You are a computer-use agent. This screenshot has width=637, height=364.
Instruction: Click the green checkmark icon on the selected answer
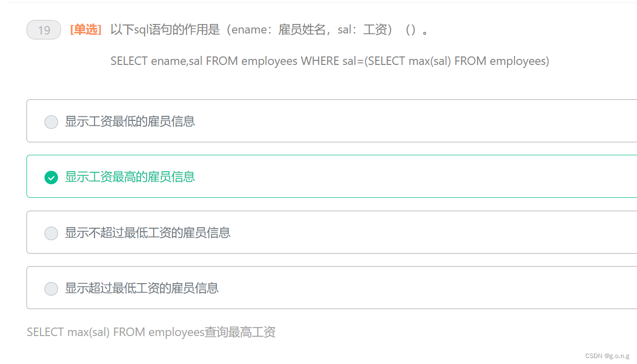click(x=51, y=177)
